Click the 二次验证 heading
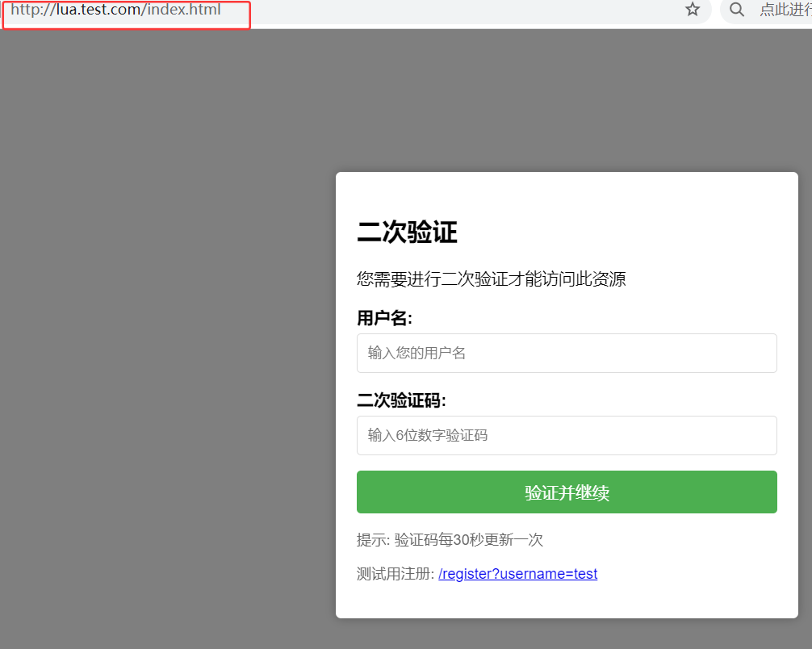Viewport: 812px width, 649px height. pos(407,233)
